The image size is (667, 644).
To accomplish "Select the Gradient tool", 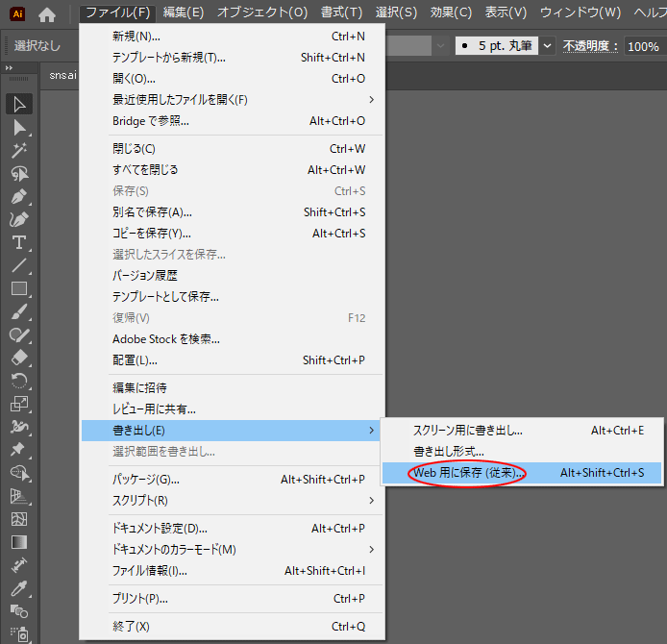I will pos(19,542).
